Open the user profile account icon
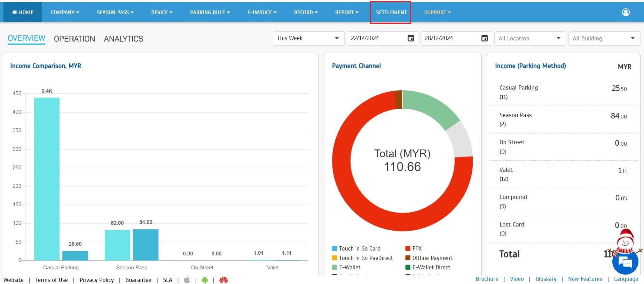The image size is (644, 284). (x=626, y=12)
